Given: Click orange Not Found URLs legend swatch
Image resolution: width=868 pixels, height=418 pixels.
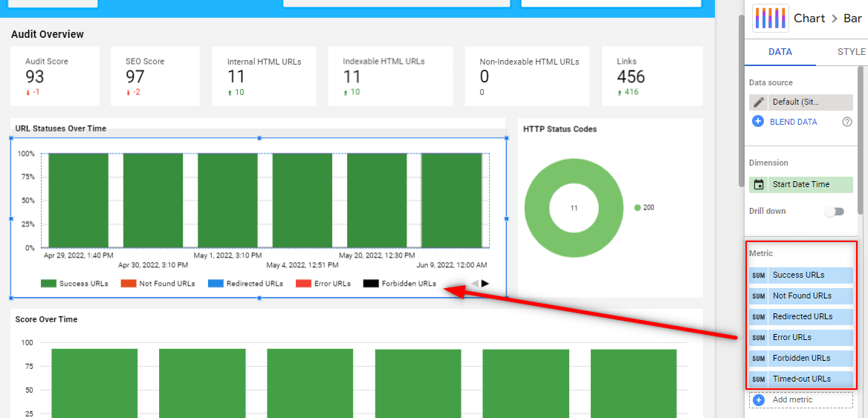Looking at the screenshot, I should [x=129, y=284].
